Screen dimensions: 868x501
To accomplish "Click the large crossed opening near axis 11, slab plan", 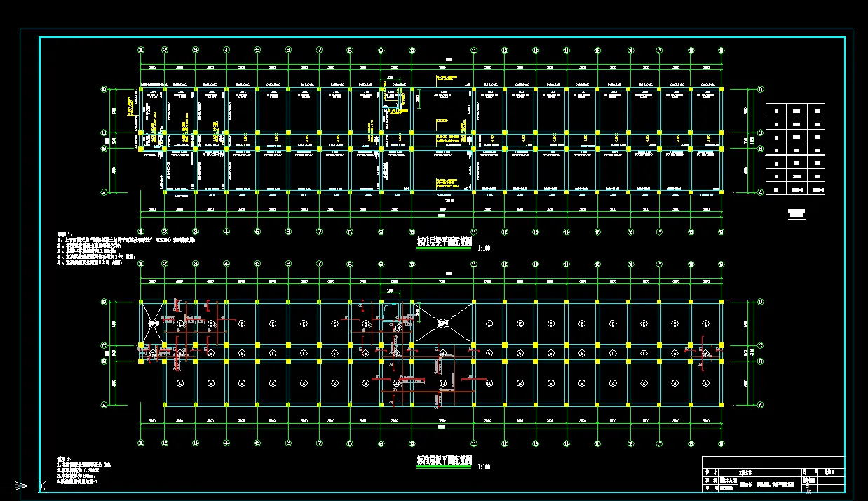I will coord(442,323).
